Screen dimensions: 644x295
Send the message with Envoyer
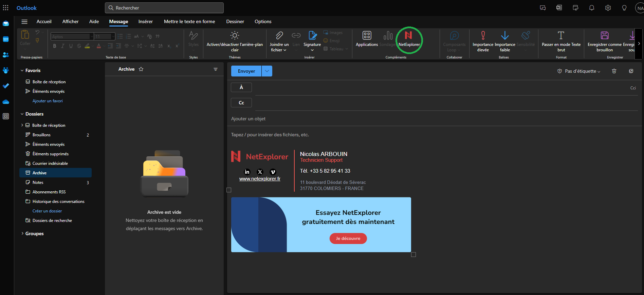point(246,71)
